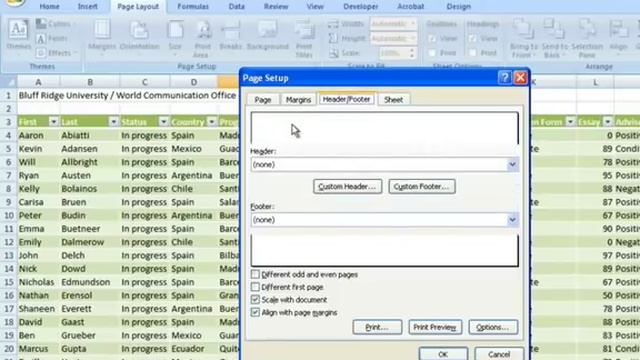Click Bring to Front icon
640x360 pixels.
click(x=523, y=30)
